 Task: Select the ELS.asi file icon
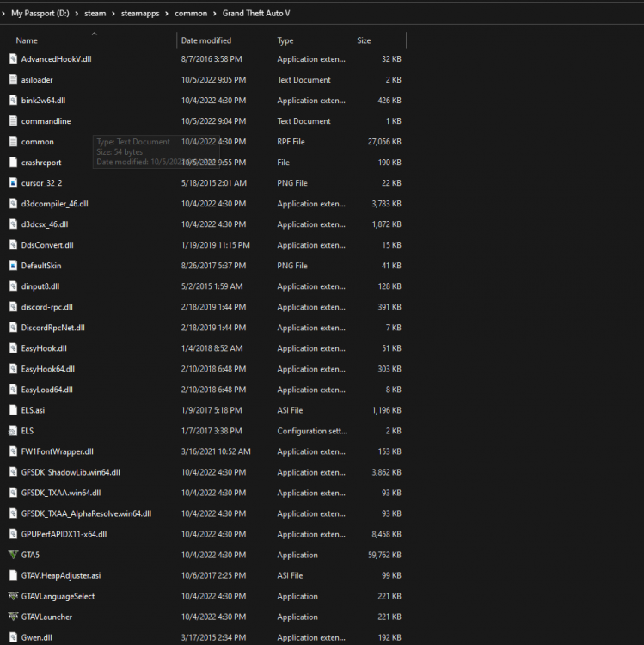point(13,410)
